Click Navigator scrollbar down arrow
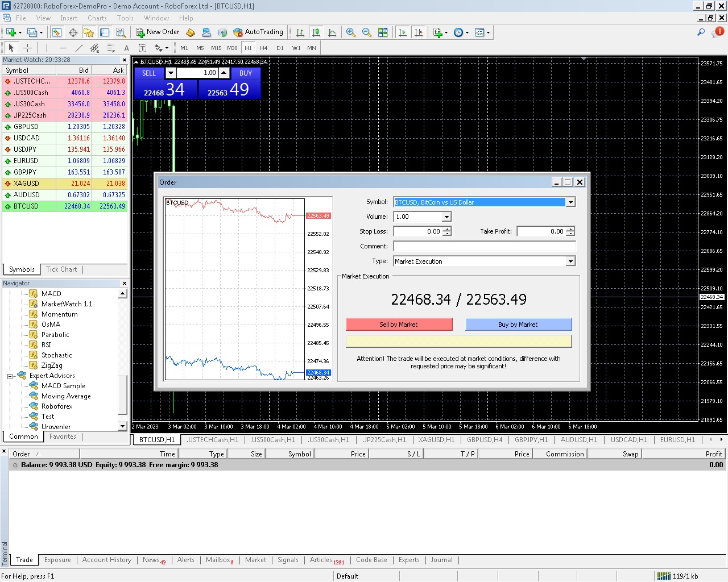728x582 pixels. pyautogui.click(x=122, y=426)
